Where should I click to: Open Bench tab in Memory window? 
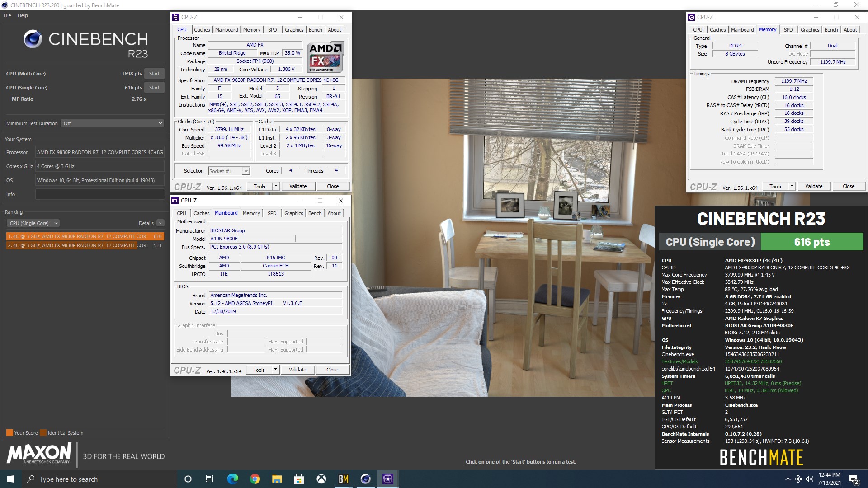831,30
